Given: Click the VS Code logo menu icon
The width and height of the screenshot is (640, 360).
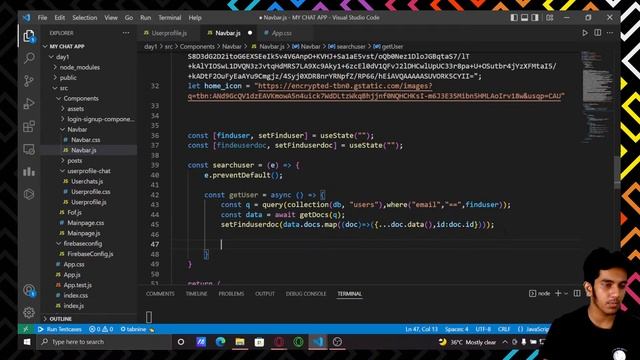Looking at the screenshot, I should point(27,18).
